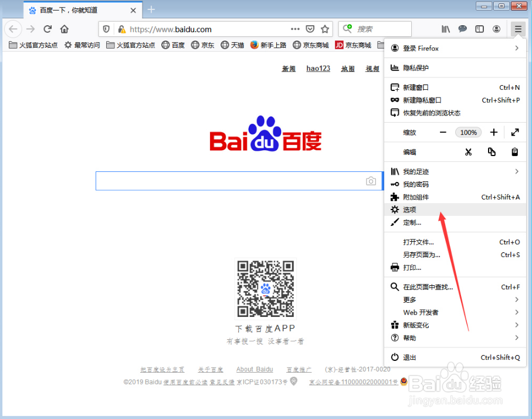Select 新建窗口 menu item
This screenshot has height=419, width=532.
(455, 87)
